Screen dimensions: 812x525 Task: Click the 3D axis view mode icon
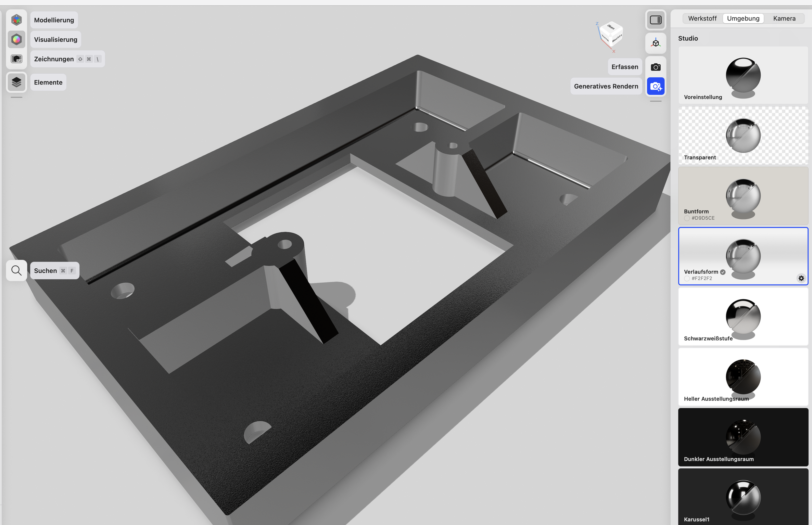(x=655, y=43)
